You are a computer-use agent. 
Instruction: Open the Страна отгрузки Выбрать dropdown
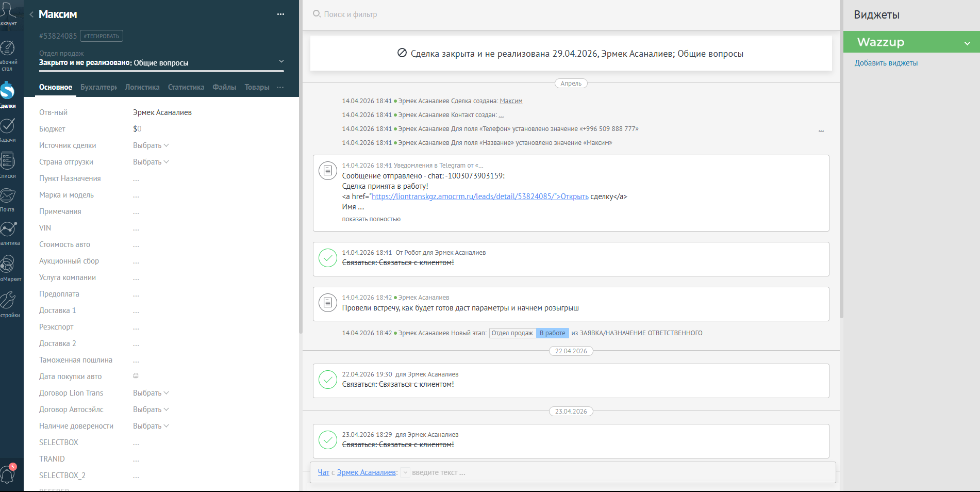(x=151, y=162)
